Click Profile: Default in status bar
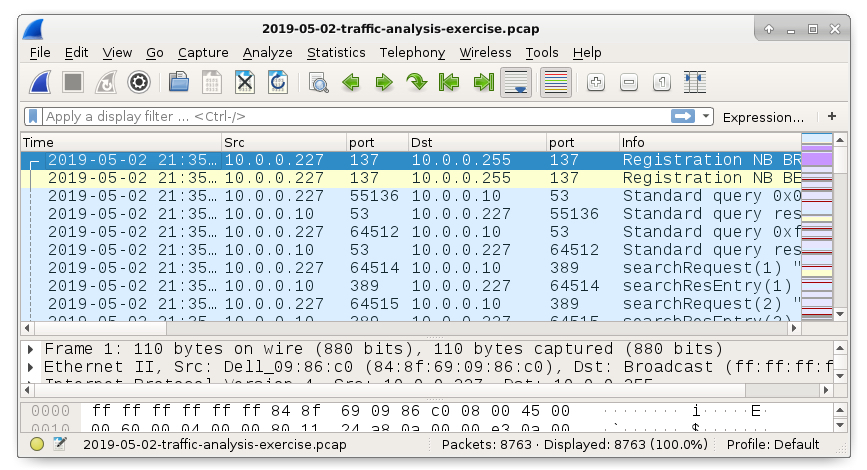The width and height of the screenshot is (867, 470). [773, 445]
